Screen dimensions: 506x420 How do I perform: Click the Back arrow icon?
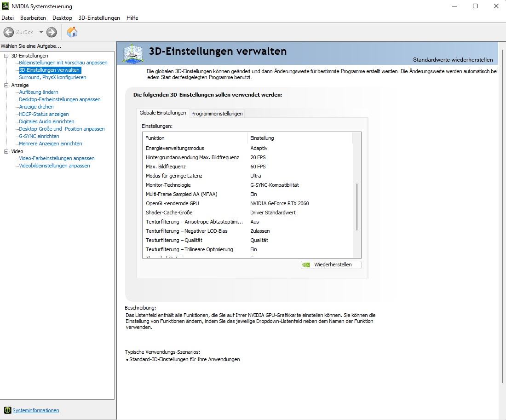(9, 32)
